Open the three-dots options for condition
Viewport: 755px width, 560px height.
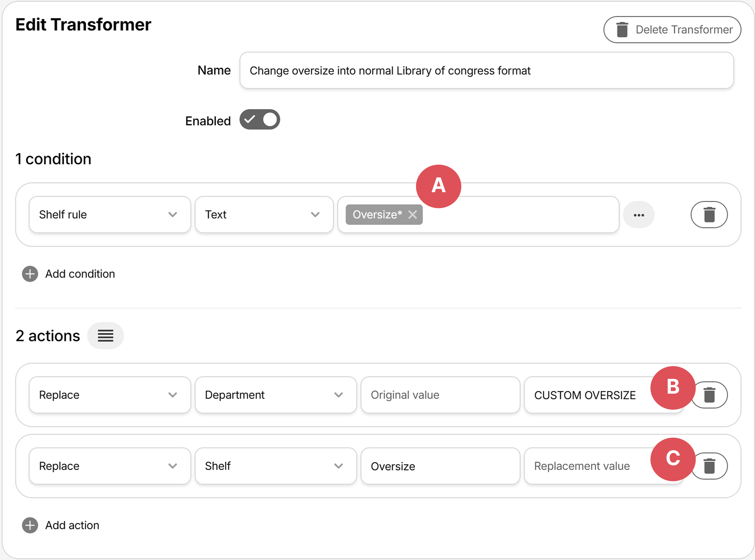coord(638,215)
